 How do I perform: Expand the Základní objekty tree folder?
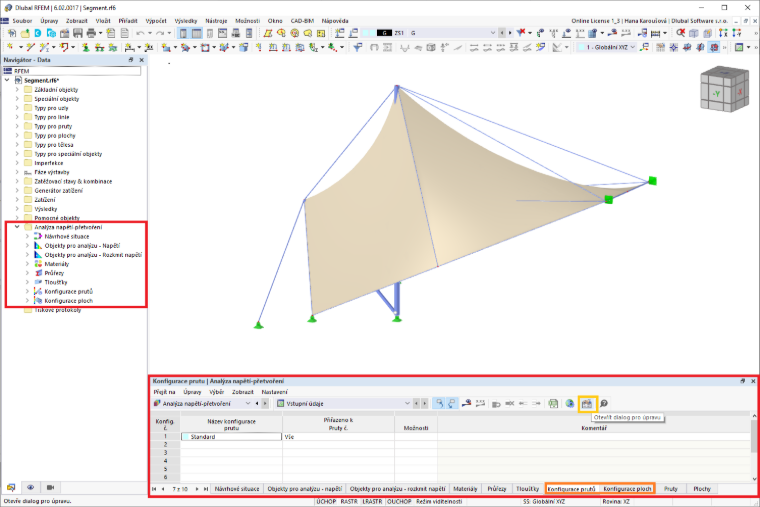[17, 90]
